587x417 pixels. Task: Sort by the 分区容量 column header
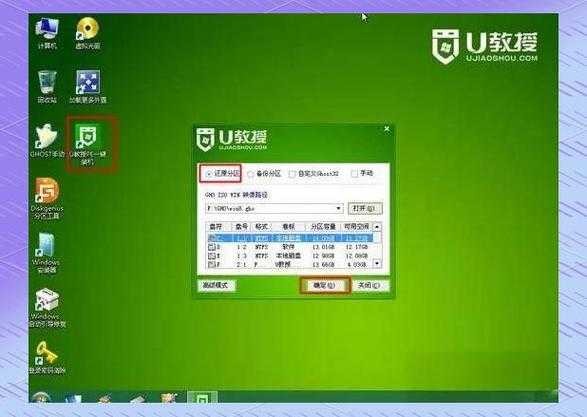click(323, 226)
